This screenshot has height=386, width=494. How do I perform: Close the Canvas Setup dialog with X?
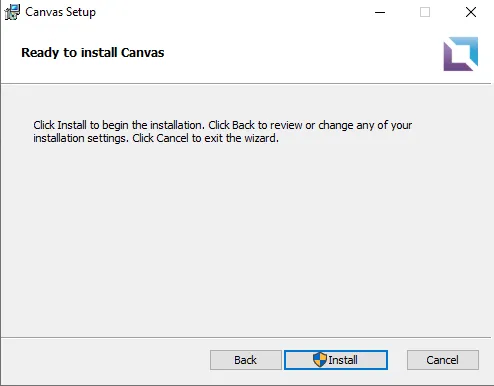tap(471, 12)
